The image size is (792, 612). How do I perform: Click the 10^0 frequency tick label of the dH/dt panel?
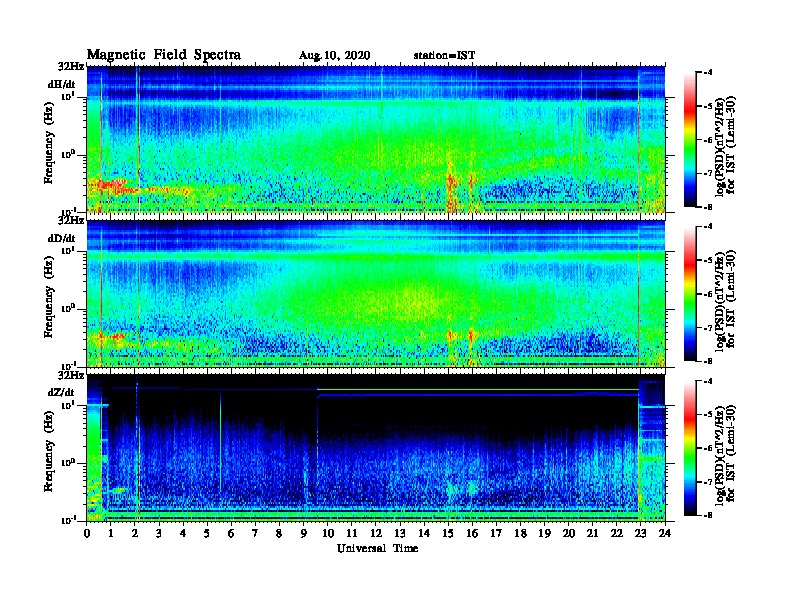tap(68, 155)
